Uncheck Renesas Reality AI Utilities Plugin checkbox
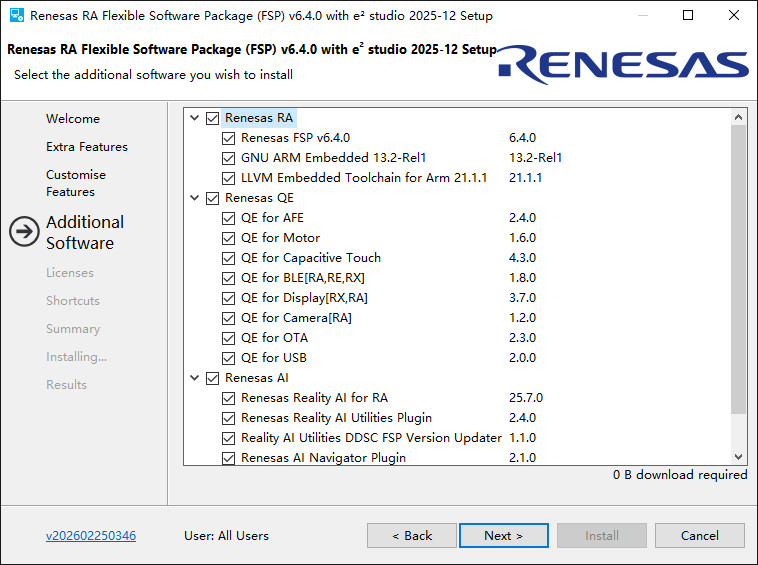This screenshot has width=758, height=565. (229, 418)
